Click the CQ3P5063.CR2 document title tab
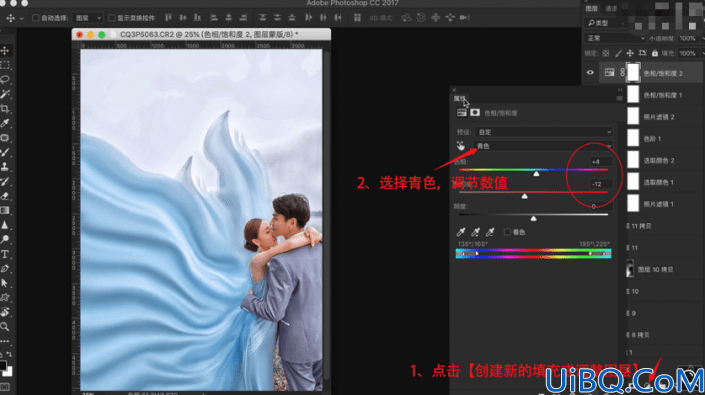Screen dimensions: 705x395 (x=209, y=35)
